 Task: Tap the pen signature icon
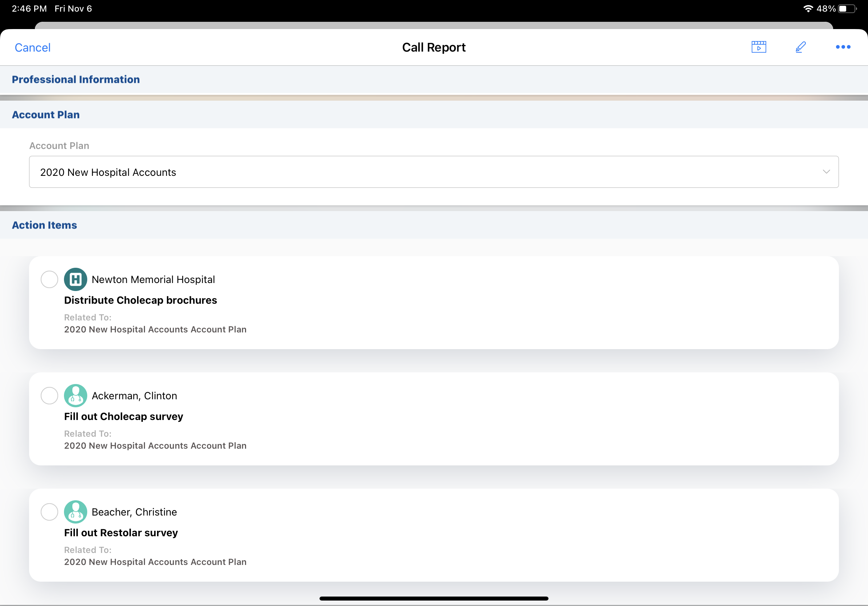800,47
